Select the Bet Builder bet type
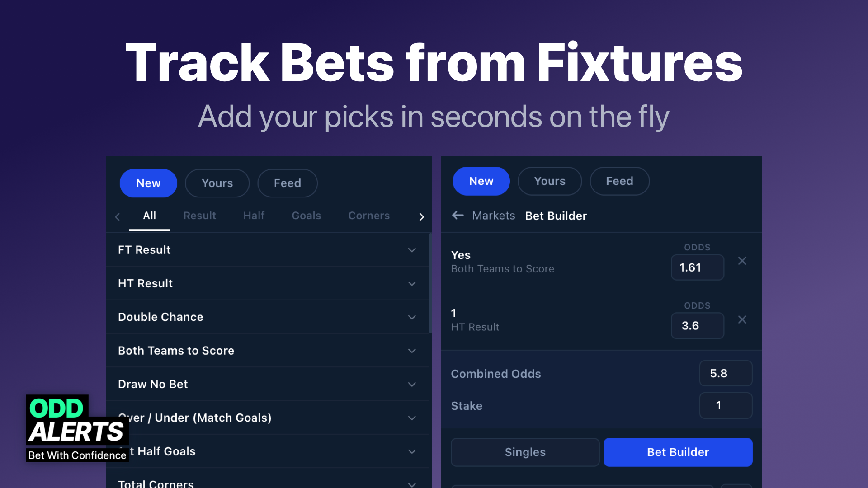The height and width of the screenshot is (488, 868). (x=678, y=452)
